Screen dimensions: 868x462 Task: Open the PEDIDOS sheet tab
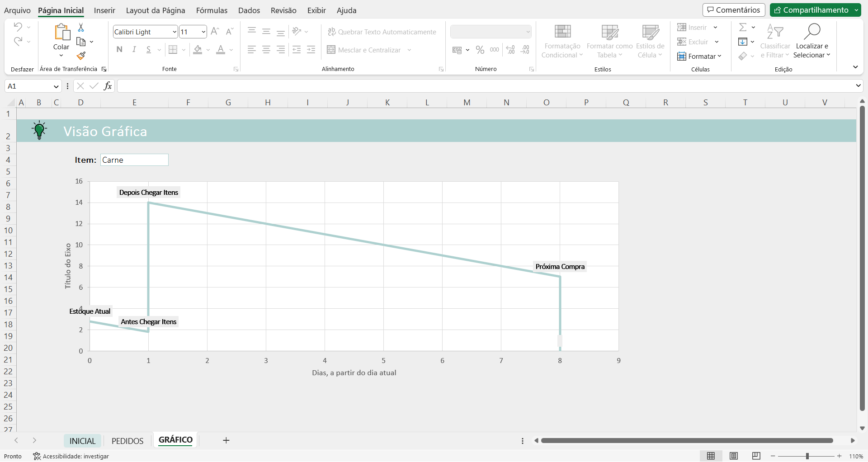pyautogui.click(x=127, y=441)
